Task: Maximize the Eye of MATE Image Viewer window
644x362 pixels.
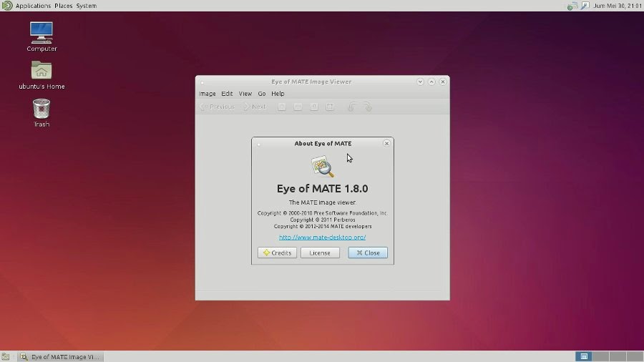Action: click(x=431, y=82)
